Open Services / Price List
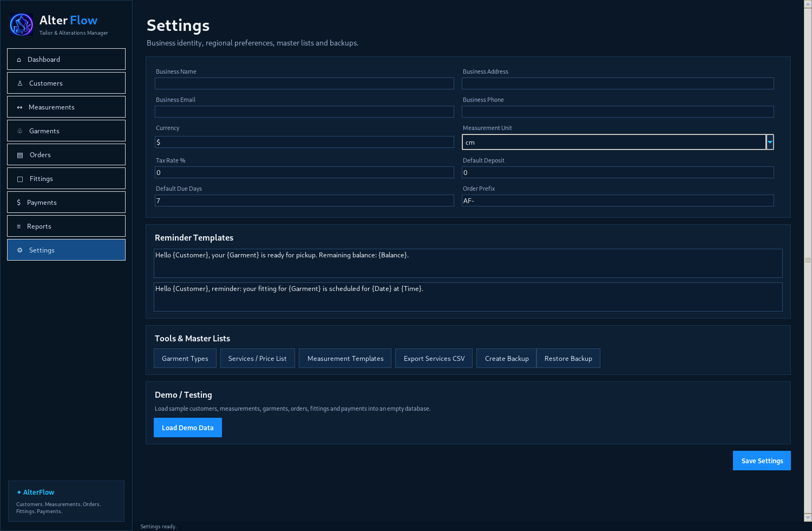 point(258,358)
